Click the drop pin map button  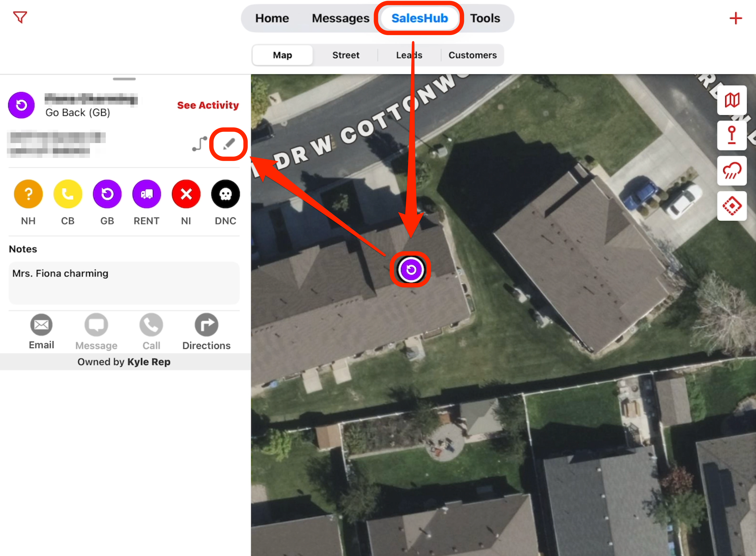click(732, 135)
